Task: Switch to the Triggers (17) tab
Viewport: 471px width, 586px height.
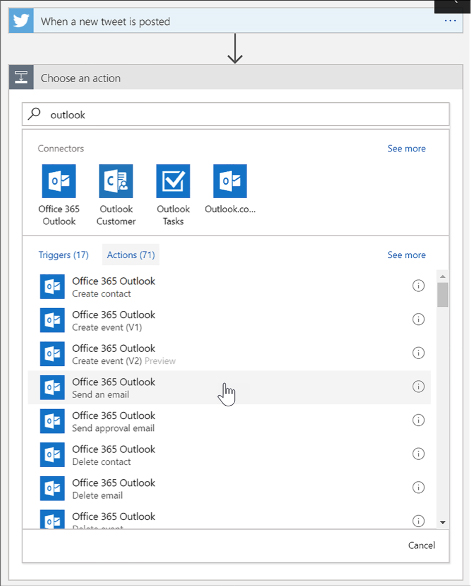Action: (64, 255)
